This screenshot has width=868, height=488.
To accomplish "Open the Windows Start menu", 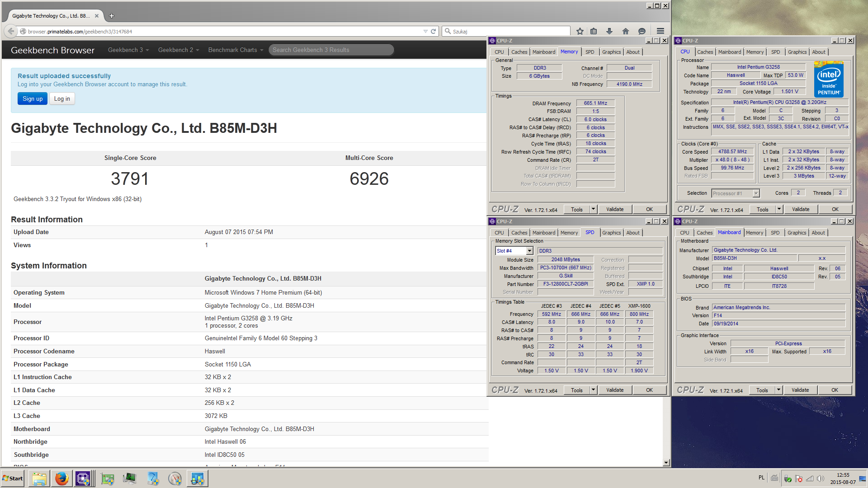I will [x=13, y=479].
